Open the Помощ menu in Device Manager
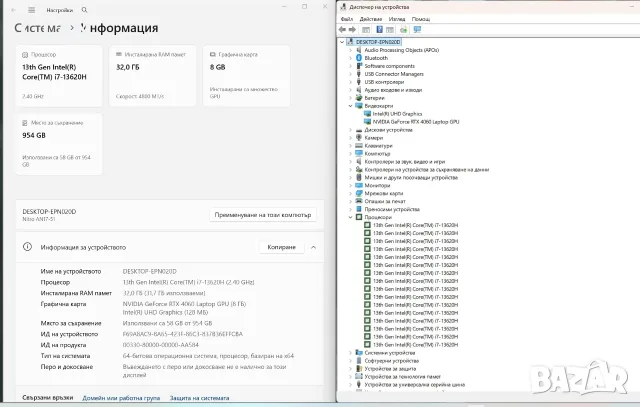Screen dimensions: 640x407 click(x=420, y=19)
